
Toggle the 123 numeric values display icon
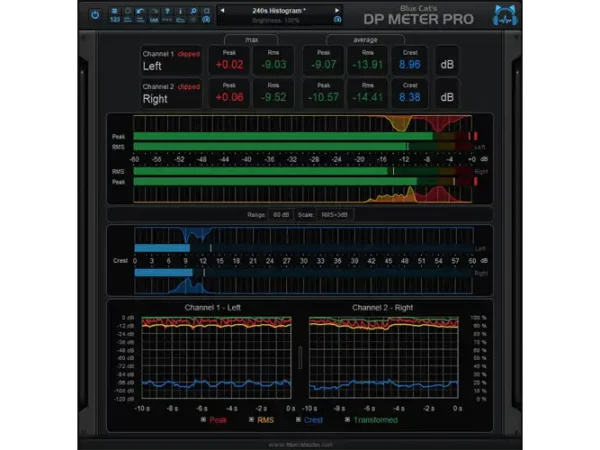coord(114,20)
